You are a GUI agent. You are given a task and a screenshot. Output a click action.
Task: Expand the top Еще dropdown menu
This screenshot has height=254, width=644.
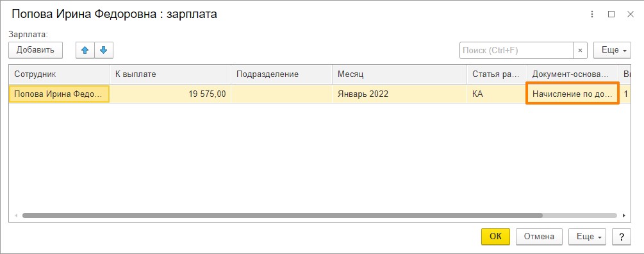tap(612, 50)
